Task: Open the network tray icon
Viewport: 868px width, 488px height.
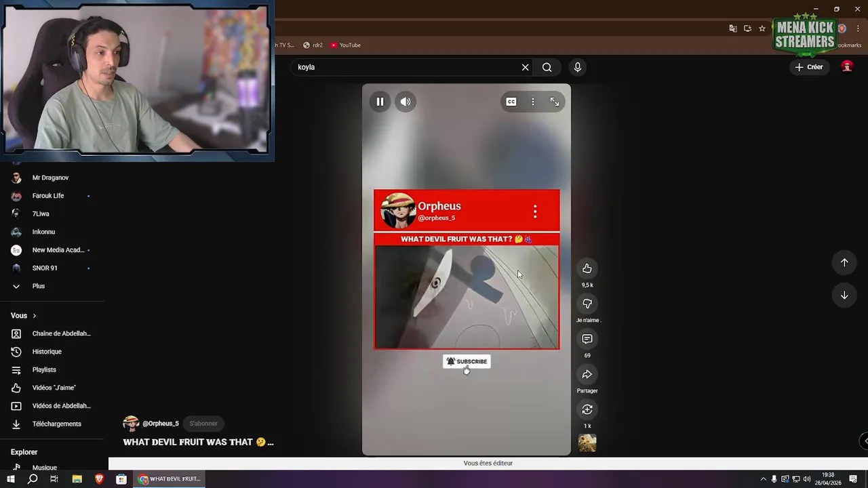Action: pyautogui.click(x=795, y=479)
